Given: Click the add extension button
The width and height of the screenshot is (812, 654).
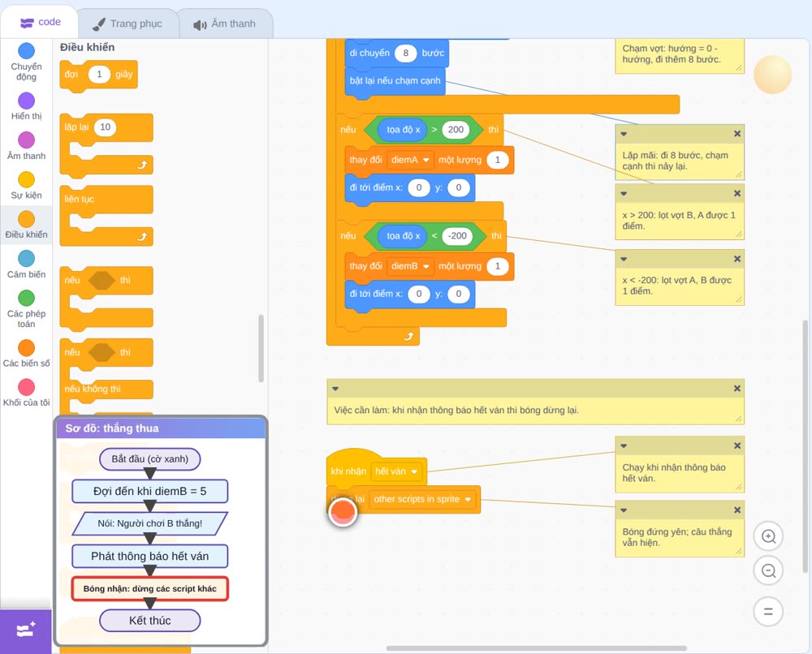Looking at the screenshot, I should click(26, 630).
